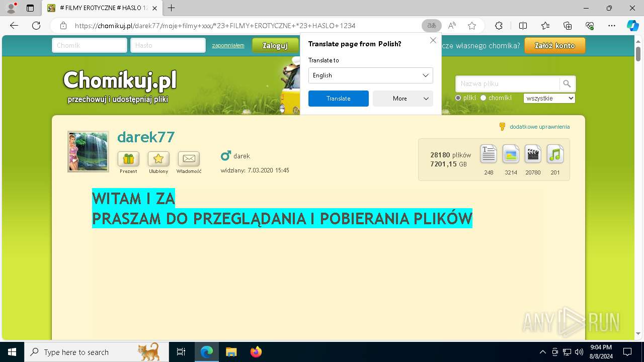This screenshot has height=362, width=644.
Task: Open Edge Settings and more menu
Action: [612, 26]
